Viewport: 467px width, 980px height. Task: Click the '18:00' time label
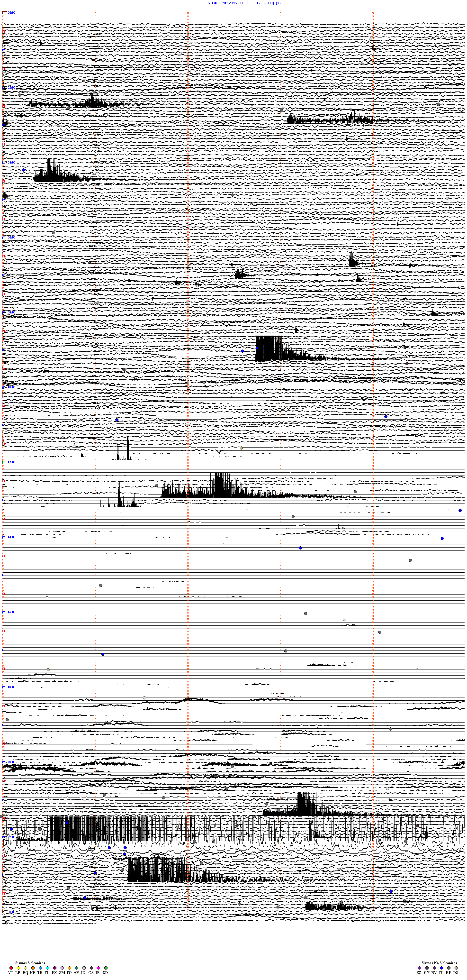11,687
